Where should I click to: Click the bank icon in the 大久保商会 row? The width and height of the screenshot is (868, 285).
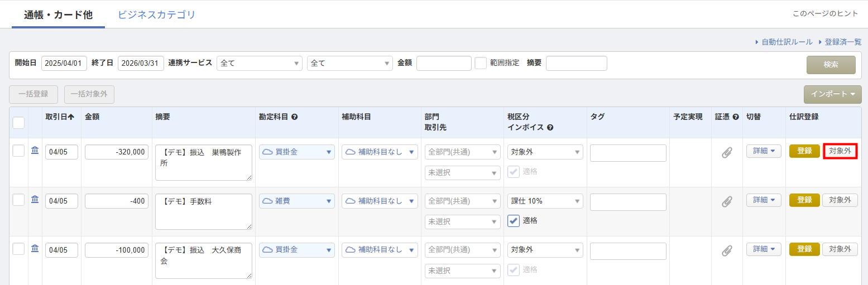pos(35,249)
